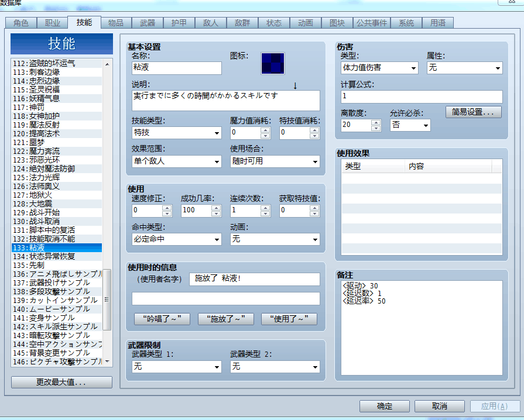Select skill 134:状态异常恢复

click(57, 256)
